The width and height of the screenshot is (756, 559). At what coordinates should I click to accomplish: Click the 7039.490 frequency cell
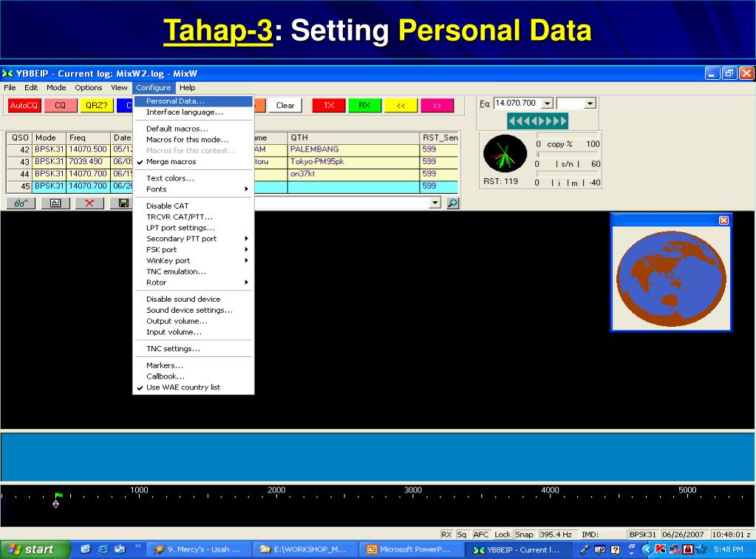coord(88,162)
